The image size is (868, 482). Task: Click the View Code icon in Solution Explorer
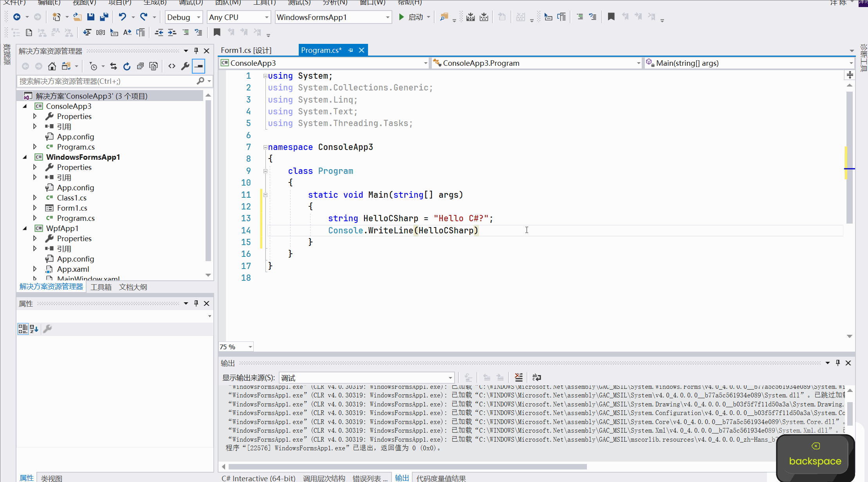click(172, 66)
